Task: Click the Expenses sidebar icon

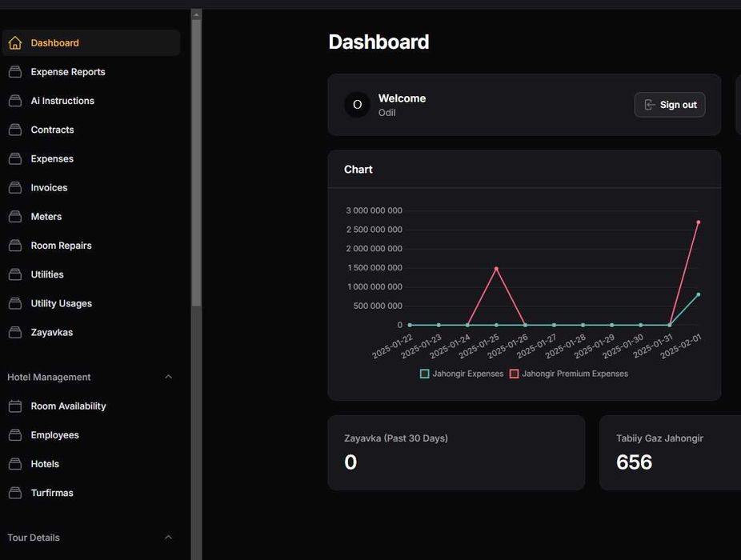Action: 15,158
